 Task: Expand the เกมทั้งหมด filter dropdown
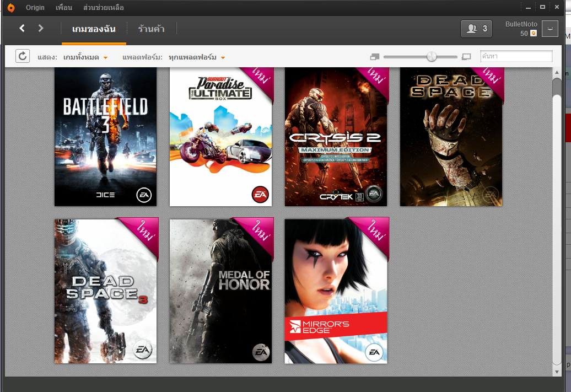click(x=85, y=57)
